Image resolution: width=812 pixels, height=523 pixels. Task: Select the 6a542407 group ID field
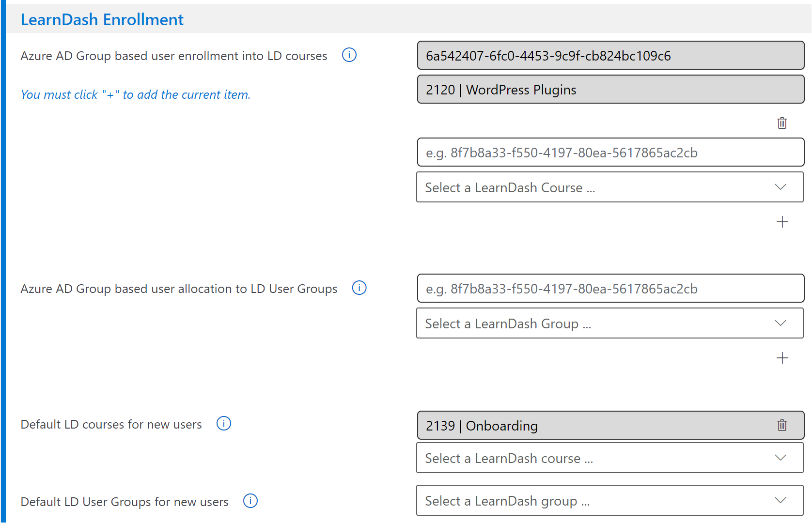pos(610,56)
